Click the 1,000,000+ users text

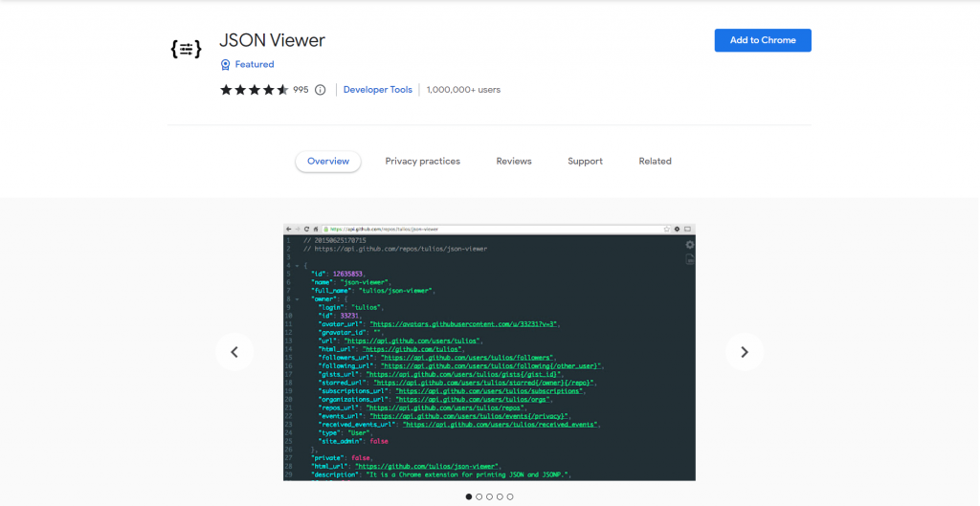click(464, 90)
